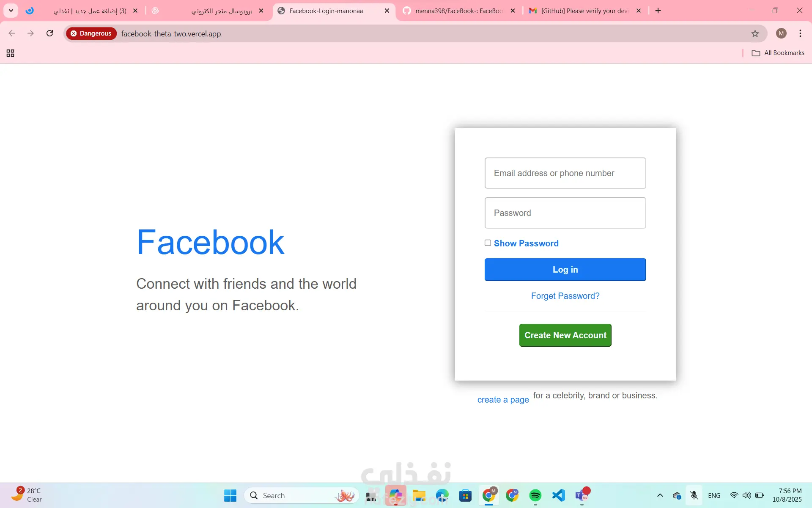Expand the tab search dropdown arrow

11,11
